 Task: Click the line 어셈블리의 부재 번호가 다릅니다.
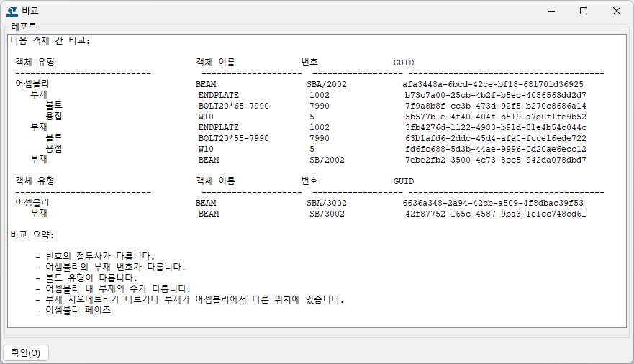click(x=115, y=267)
